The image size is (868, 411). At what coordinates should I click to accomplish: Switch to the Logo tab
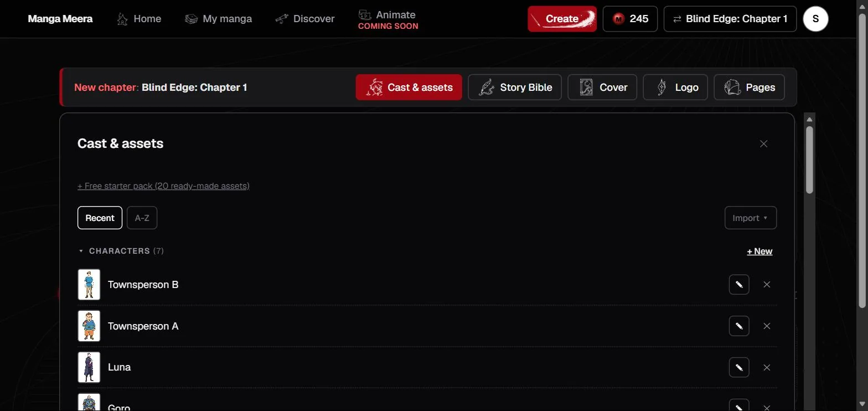(675, 88)
